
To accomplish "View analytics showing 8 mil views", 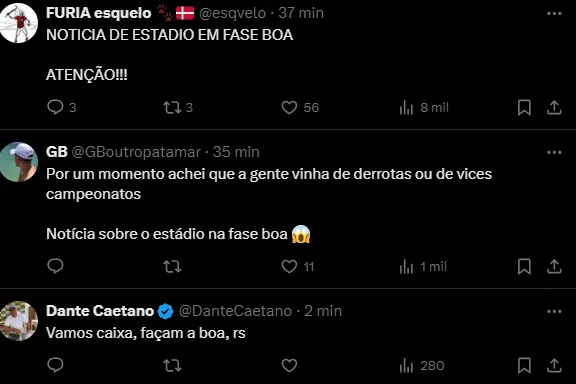I will [x=424, y=108].
